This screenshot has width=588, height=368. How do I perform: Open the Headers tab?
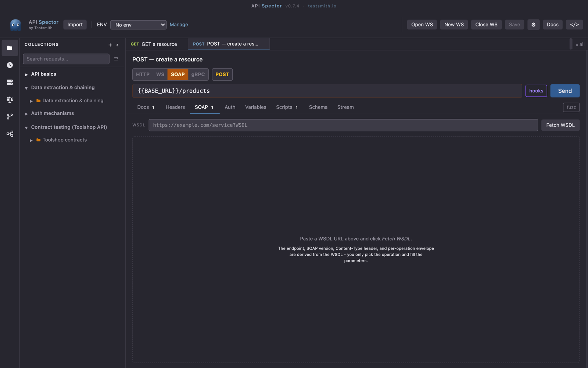(175, 107)
